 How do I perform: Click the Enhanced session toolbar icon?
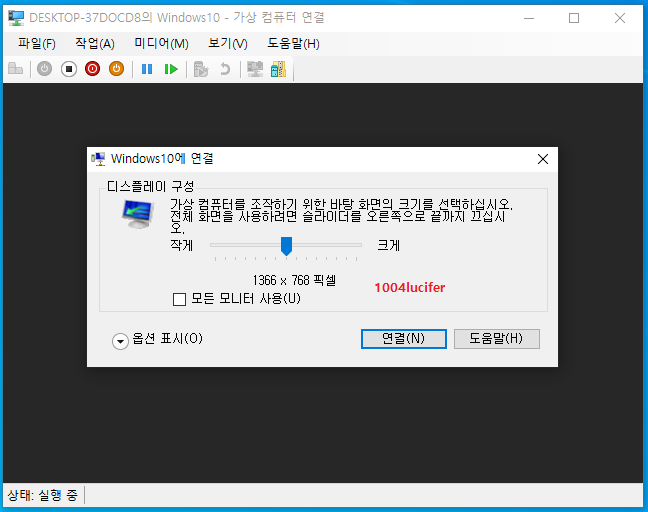click(255, 69)
